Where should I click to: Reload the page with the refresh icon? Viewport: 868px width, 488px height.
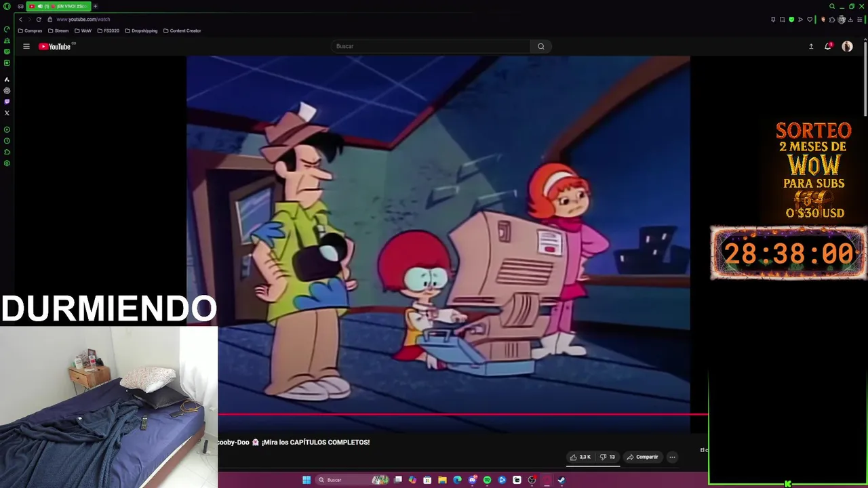pyautogui.click(x=39, y=19)
